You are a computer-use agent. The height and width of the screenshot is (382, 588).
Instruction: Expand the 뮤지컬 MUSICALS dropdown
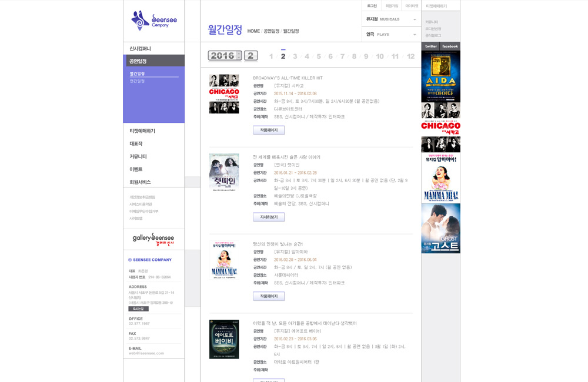point(391,19)
